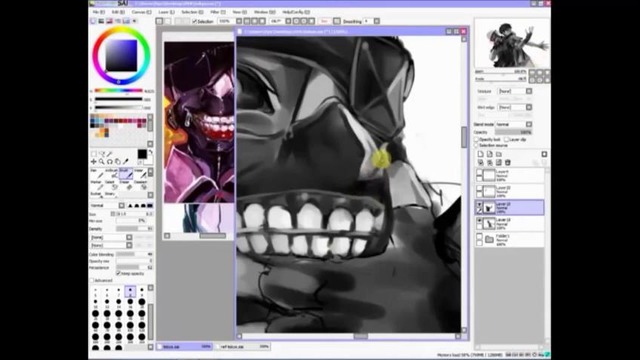This screenshot has height=360, width=640.
Task: Create a new normal layer
Action: coord(480,154)
